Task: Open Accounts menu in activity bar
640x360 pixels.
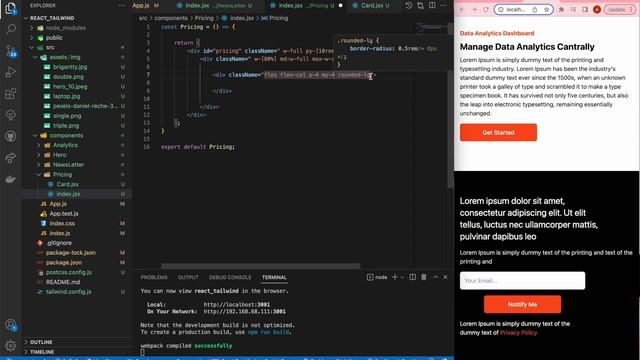Action: click(11, 325)
